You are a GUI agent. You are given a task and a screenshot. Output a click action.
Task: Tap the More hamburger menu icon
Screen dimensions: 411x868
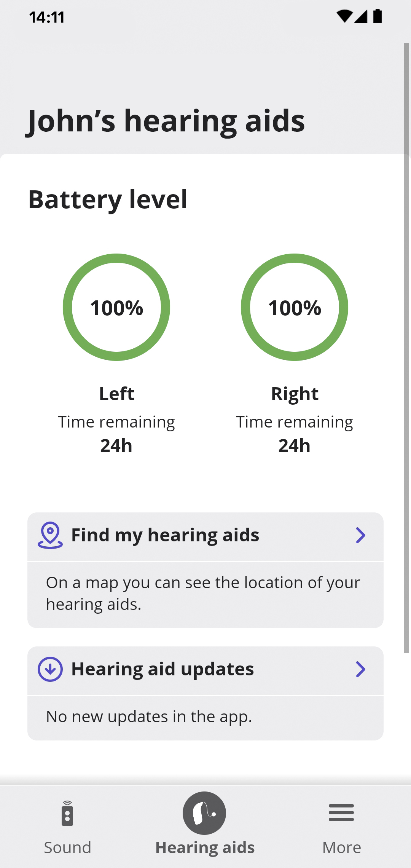[341, 813]
